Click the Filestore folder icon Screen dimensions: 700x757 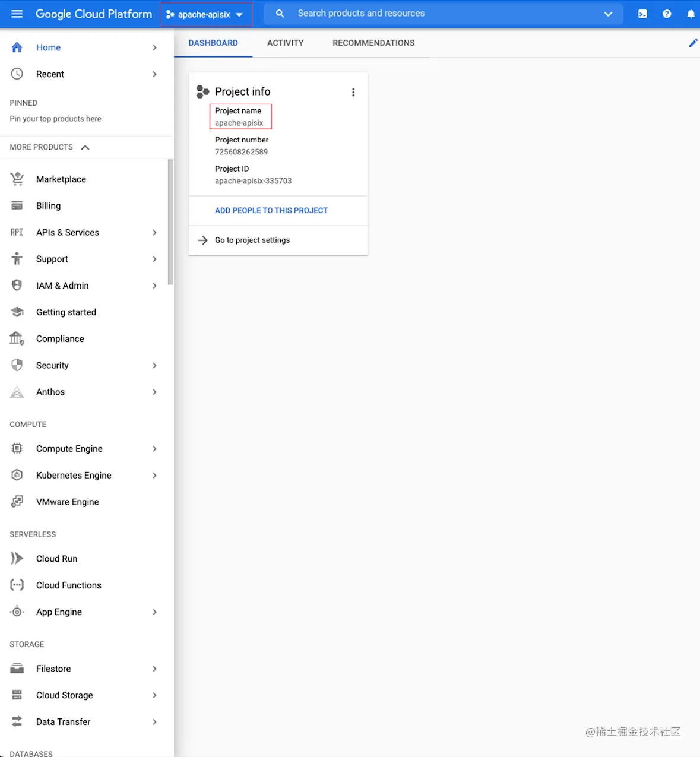point(17,669)
